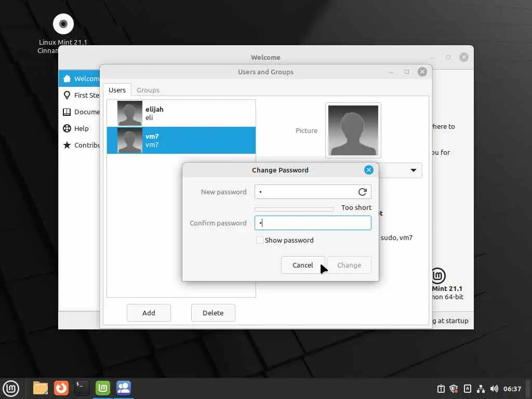Switch to the Groups tab
The image size is (532, 399).
pyautogui.click(x=148, y=90)
